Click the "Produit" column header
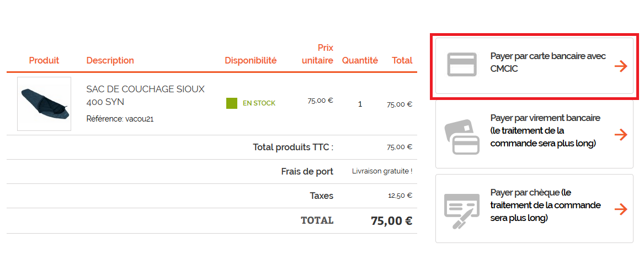 point(44,60)
